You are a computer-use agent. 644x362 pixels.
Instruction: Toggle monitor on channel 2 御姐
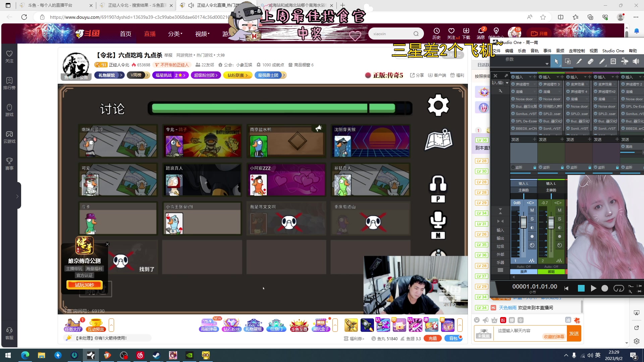[559, 228]
